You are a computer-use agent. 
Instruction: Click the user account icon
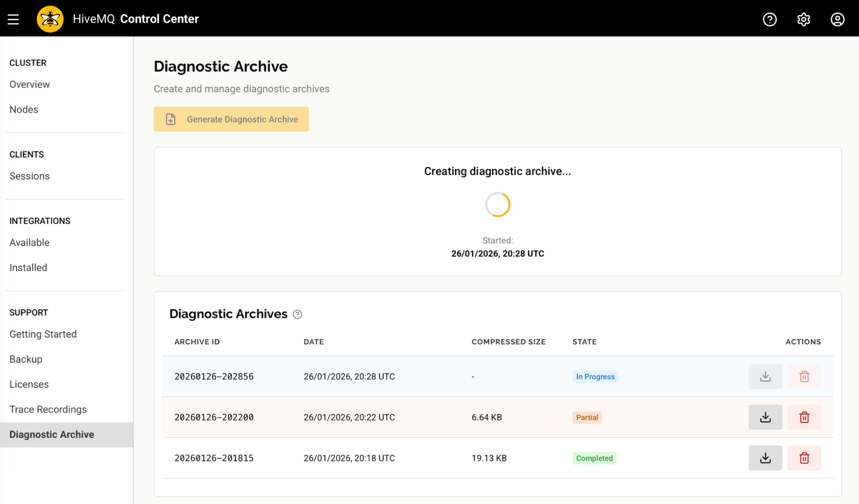pos(838,19)
